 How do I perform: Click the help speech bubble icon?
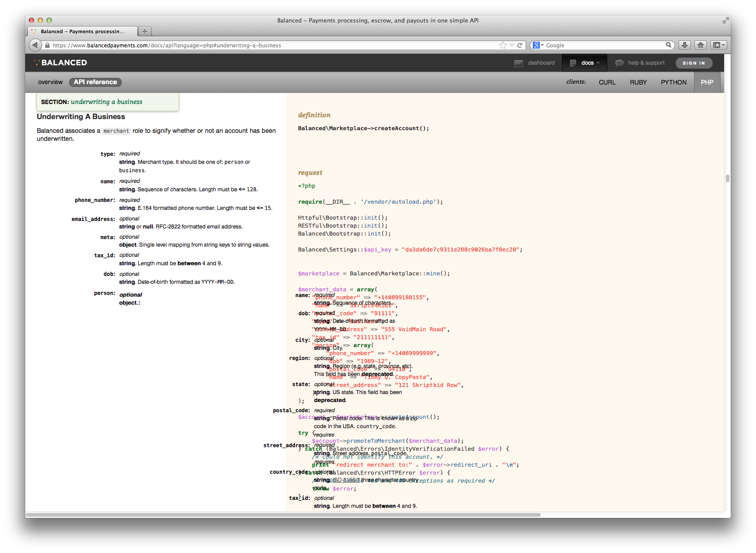tap(619, 63)
